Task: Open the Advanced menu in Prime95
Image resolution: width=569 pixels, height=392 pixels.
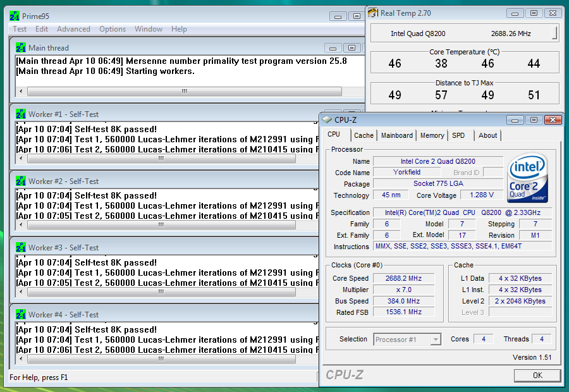Action: point(73,29)
